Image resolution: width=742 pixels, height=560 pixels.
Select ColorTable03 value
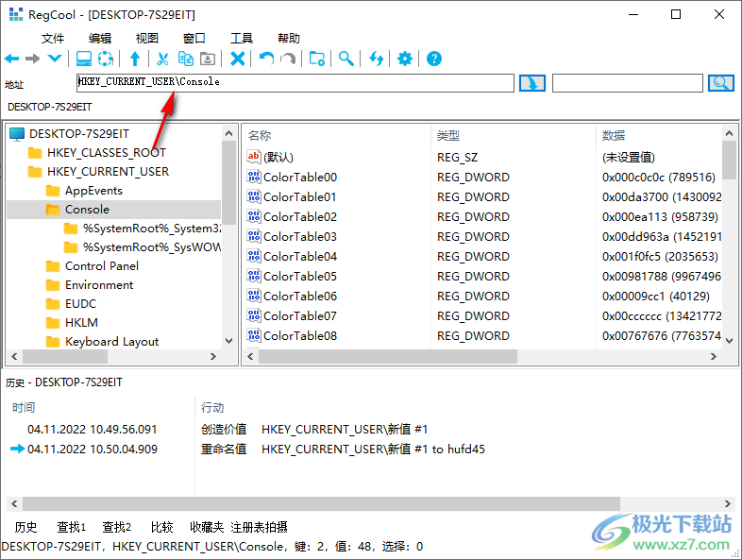pyautogui.click(x=300, y=237)
